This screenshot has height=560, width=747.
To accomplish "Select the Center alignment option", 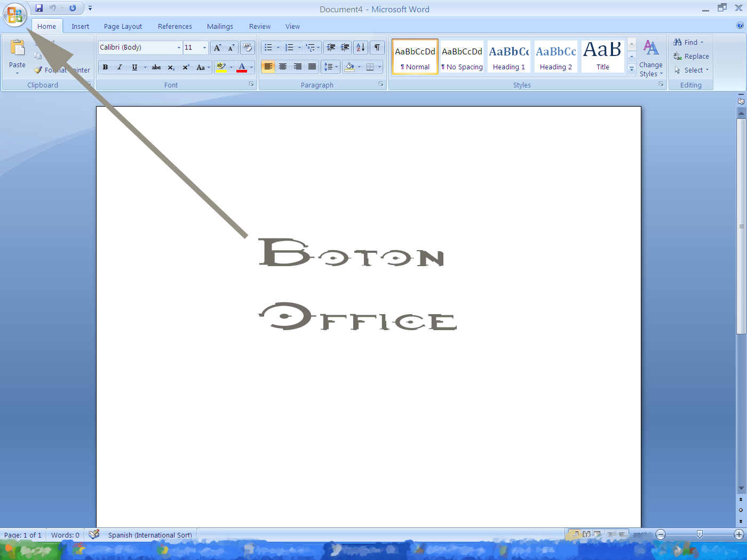I will click(x=283, y=67).
